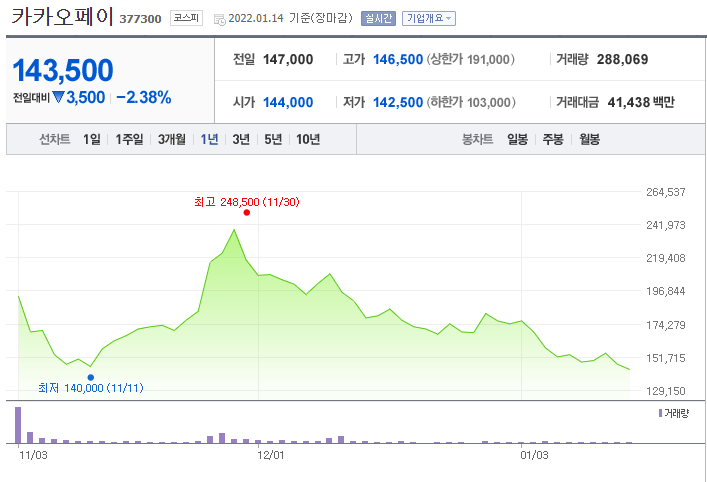Screen dimensions: 707x482
Task: Click the 최저 140,000 (11/11) label
Action: (x=91, y=388)
